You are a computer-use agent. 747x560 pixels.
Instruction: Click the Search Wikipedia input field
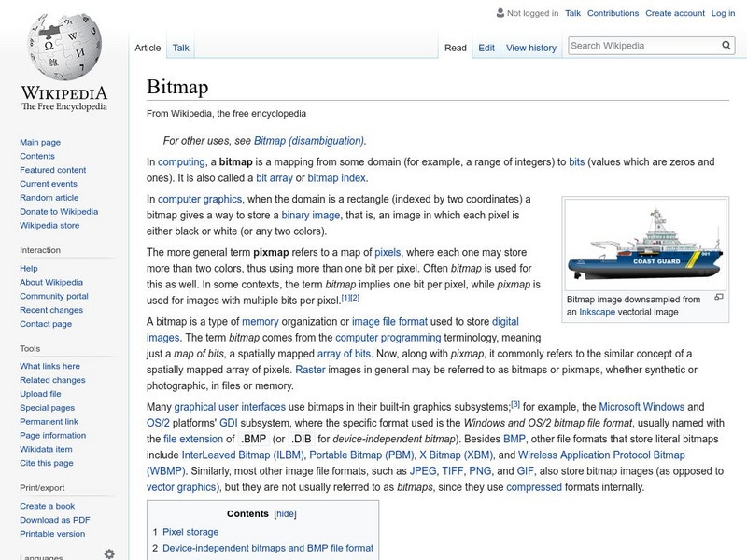pos(642,46)
